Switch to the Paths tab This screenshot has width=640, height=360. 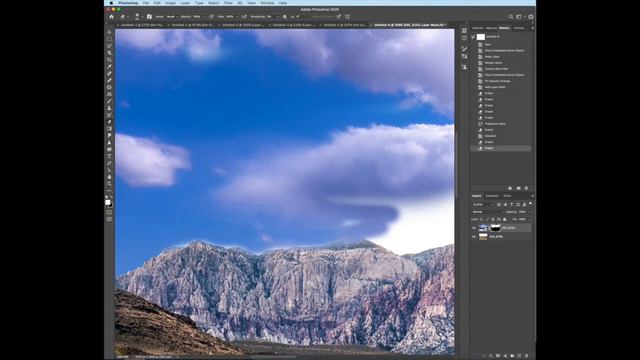click(507, 196)
